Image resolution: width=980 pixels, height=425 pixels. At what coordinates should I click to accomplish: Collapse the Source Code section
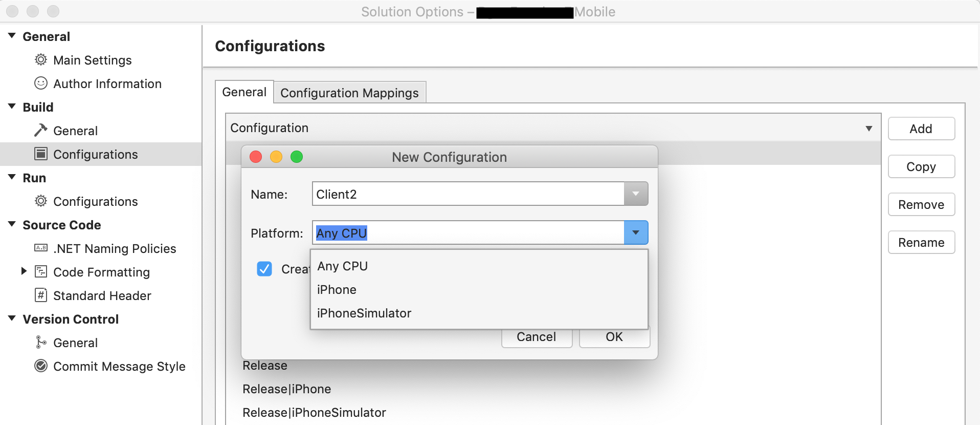12,224
